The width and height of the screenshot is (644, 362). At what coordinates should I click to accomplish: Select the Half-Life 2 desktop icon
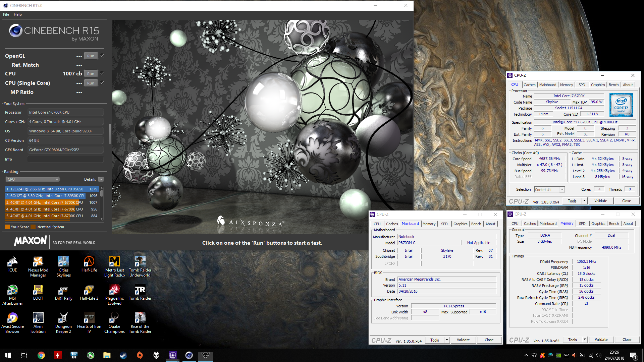(89, 292)
